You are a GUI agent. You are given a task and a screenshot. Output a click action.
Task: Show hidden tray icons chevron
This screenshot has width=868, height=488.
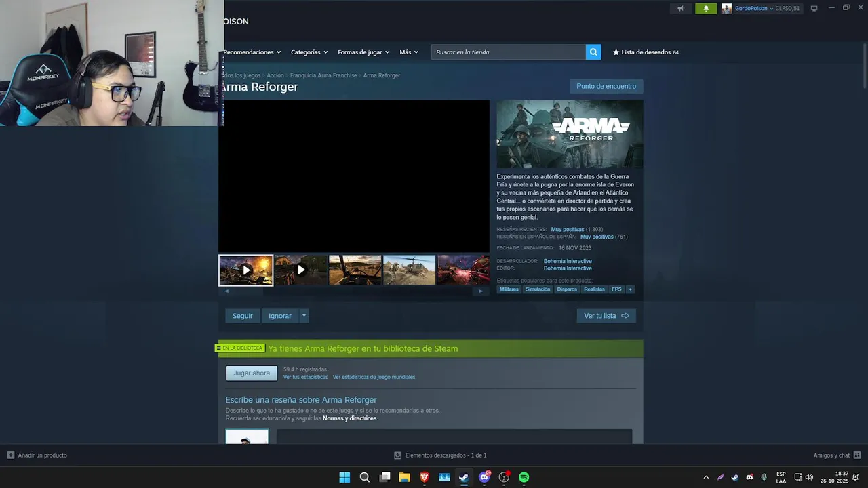[706, 477]
